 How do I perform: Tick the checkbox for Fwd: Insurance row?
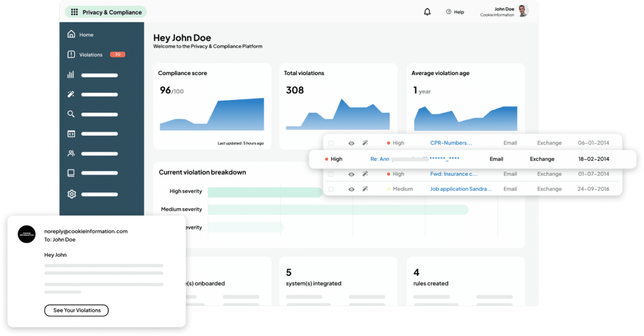point(331,174)
